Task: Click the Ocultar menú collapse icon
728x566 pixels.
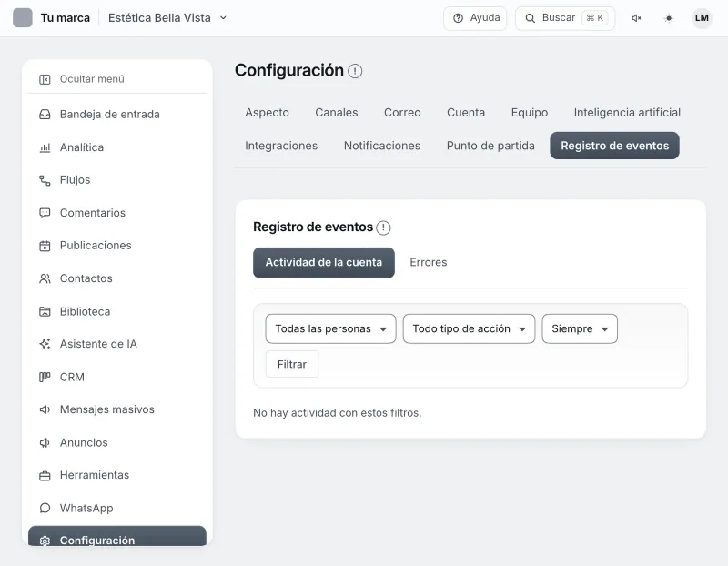Action: click(45, 79)
